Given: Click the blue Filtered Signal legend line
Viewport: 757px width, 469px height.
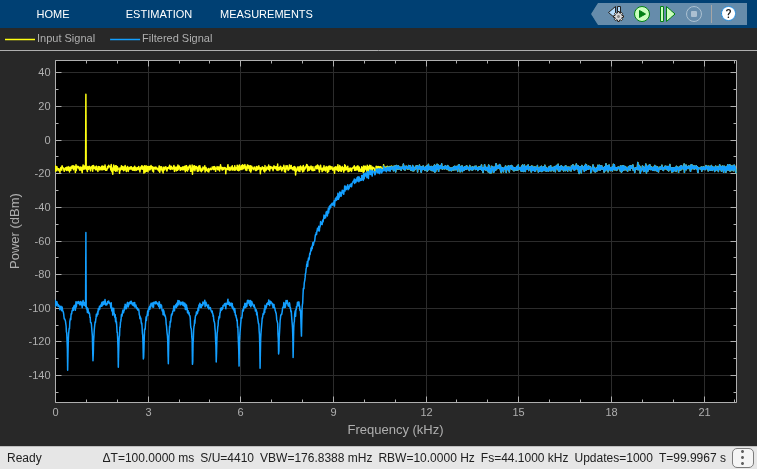Looking at the screenshot, I should [x=125, y=39].
